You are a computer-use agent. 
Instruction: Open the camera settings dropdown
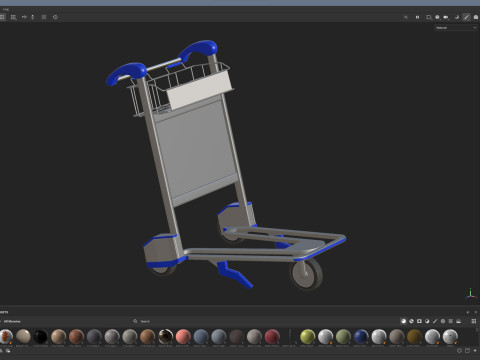(446, 17)
